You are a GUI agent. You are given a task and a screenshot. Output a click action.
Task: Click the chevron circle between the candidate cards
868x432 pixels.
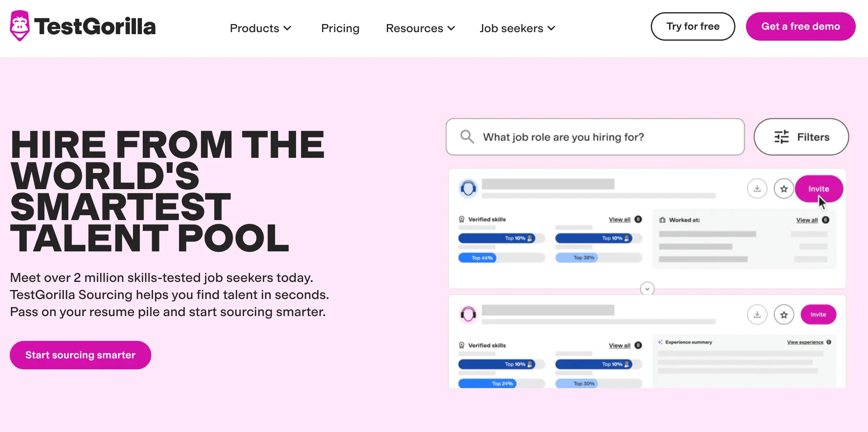click(647, 288)
